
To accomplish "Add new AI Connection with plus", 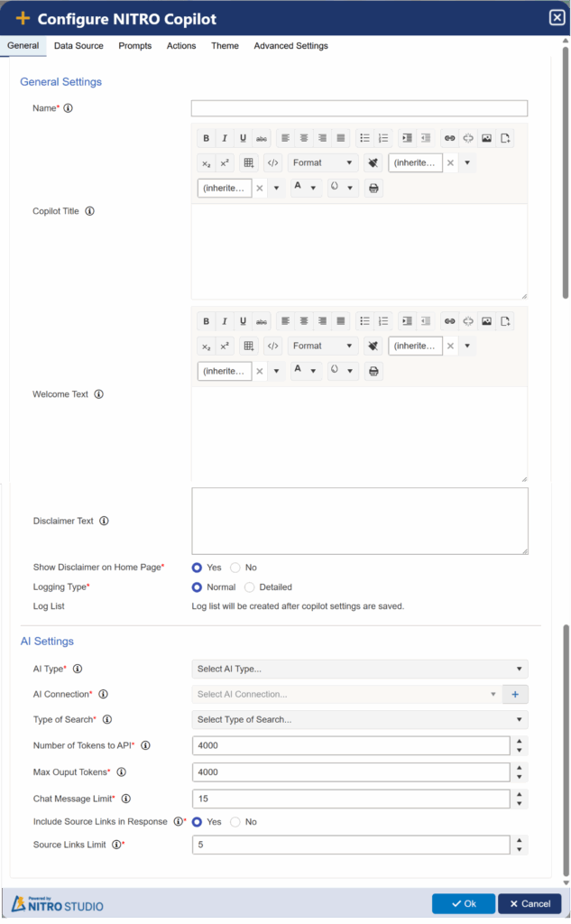I will click(x=515, y=694).
